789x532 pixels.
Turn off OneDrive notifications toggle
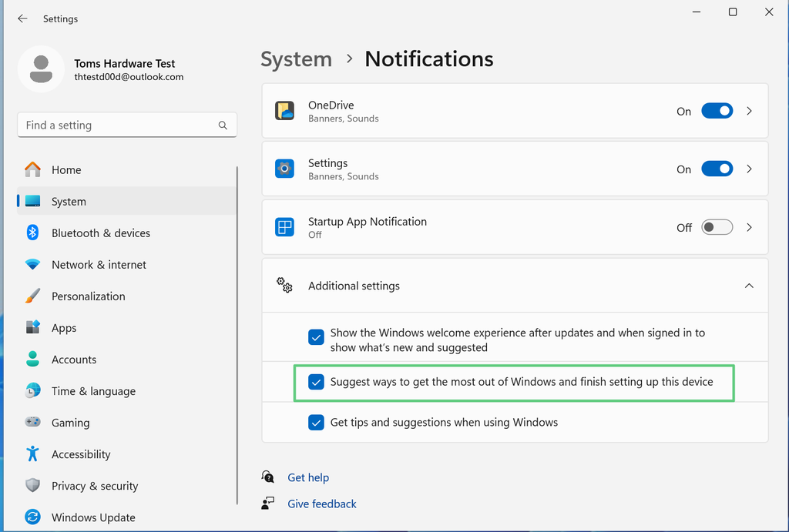click(717, 110)
